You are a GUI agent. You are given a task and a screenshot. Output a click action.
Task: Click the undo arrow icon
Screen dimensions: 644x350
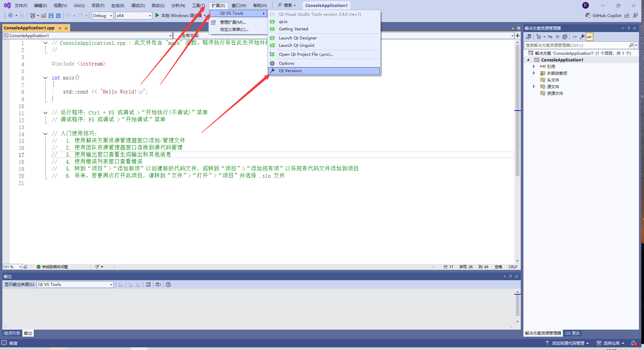[68, 15]
